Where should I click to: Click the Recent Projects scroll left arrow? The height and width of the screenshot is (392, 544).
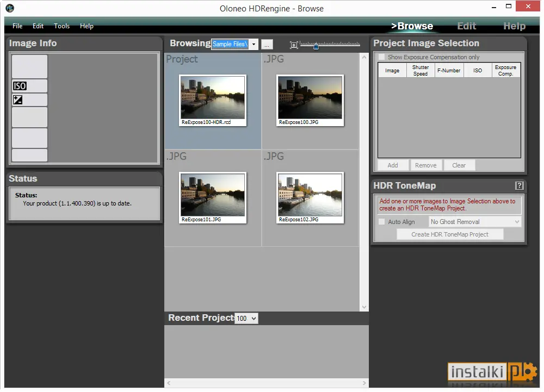[x=169, y=383]
